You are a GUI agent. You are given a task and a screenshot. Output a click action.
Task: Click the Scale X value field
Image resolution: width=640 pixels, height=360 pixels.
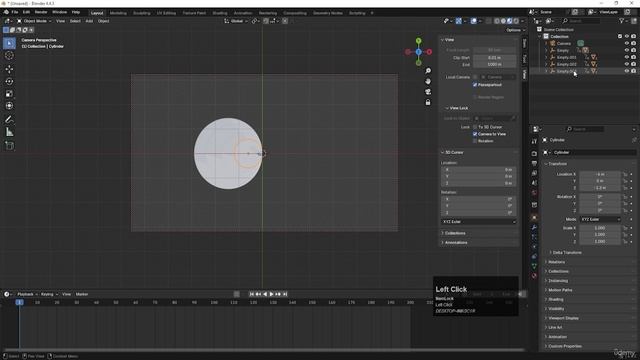tap(600, 228)
